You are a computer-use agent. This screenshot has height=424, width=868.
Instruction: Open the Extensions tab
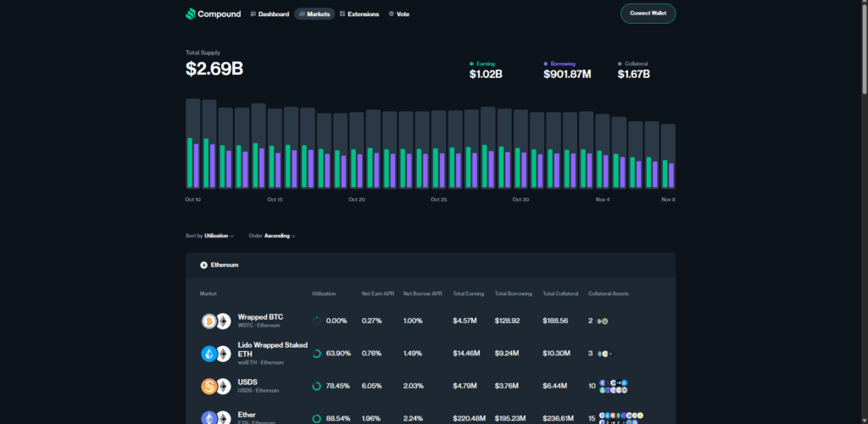359,14
